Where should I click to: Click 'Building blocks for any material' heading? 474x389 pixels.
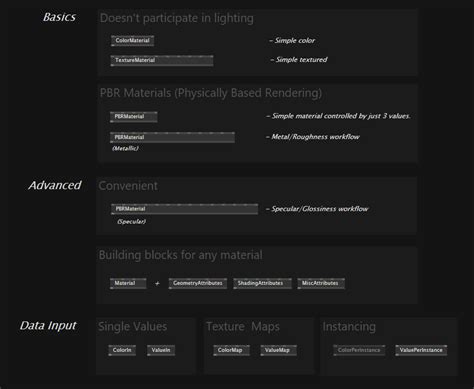181,255
